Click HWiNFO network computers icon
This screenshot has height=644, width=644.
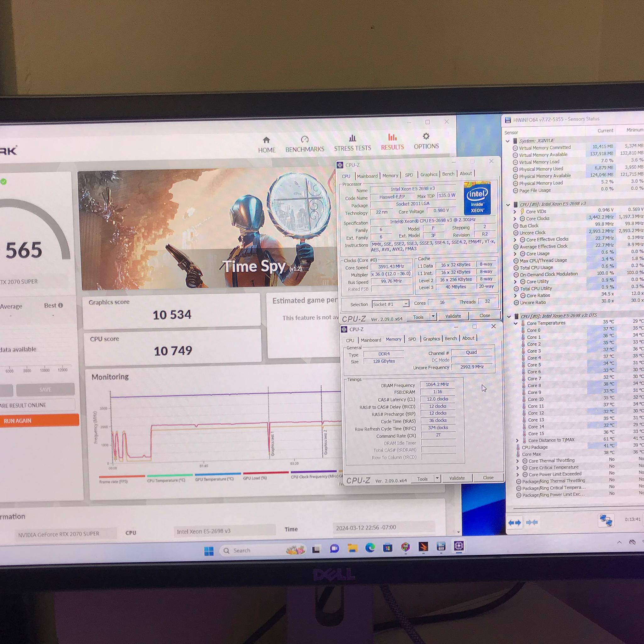tap(606, 520)
